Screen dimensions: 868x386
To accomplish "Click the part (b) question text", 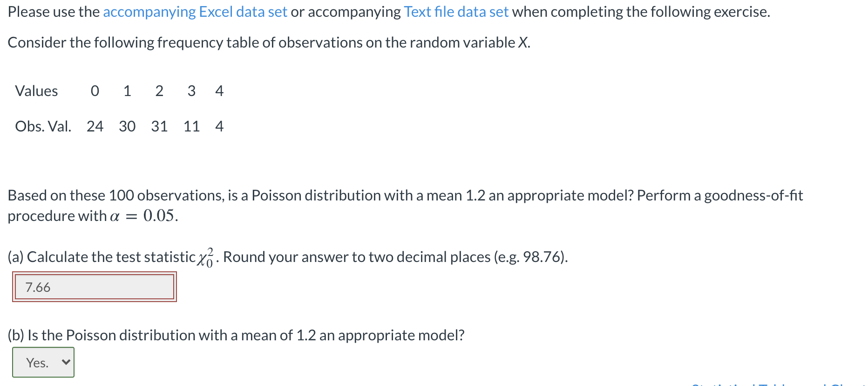I will [x=236, y=335].
